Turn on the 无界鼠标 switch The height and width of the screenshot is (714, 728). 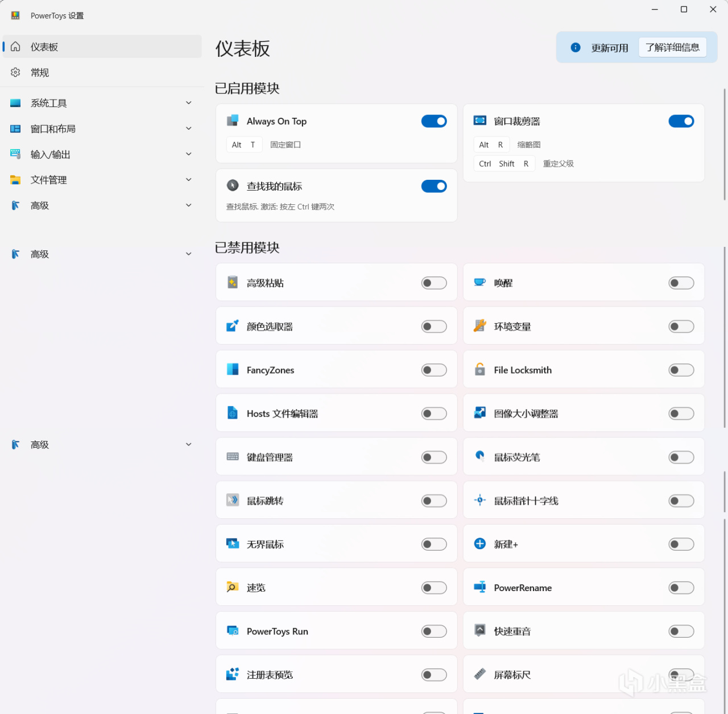[434, 544]
